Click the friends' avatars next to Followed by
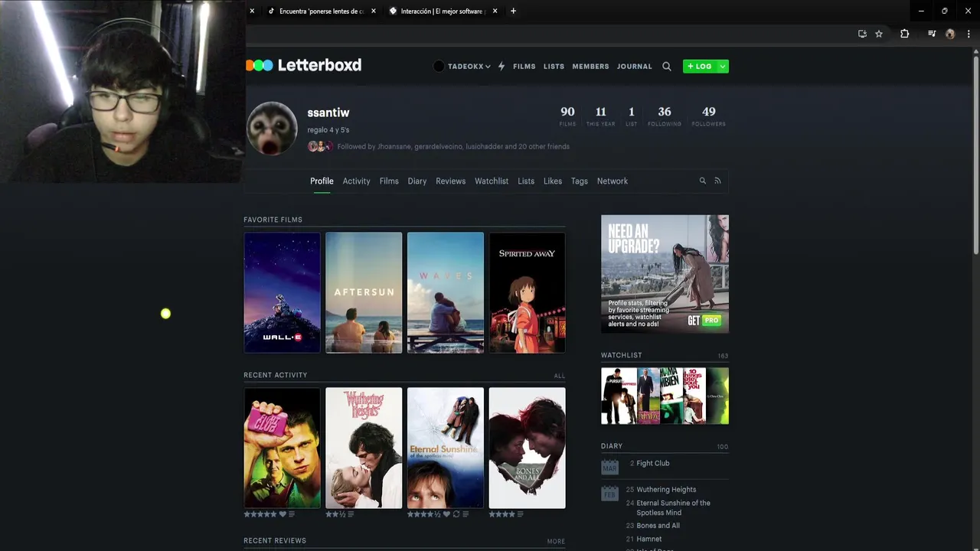 coord(321,146)
